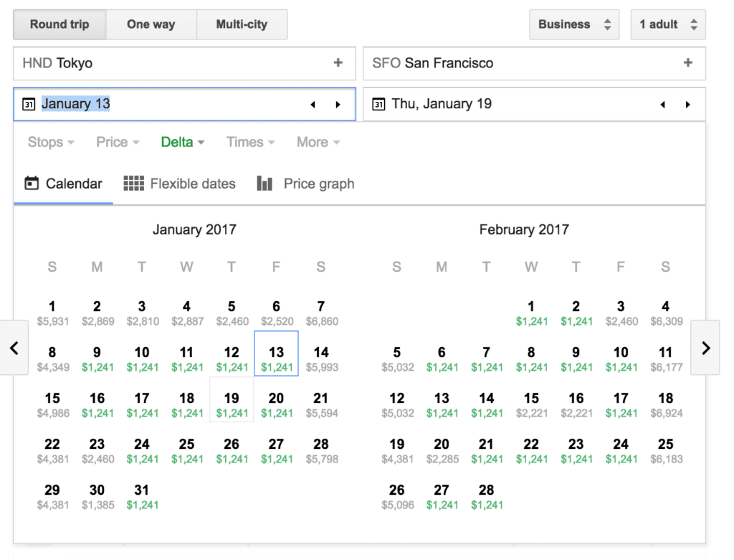Select the Multi-city option
Screen dimensions: 734x560
pos(242,24)
